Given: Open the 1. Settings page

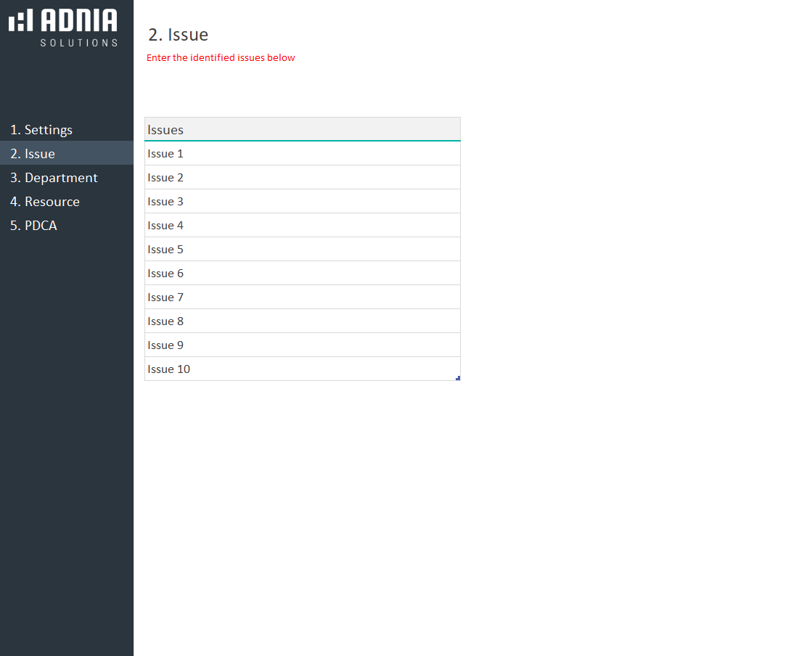Looking at the screenshot, I should click(41, 130).
